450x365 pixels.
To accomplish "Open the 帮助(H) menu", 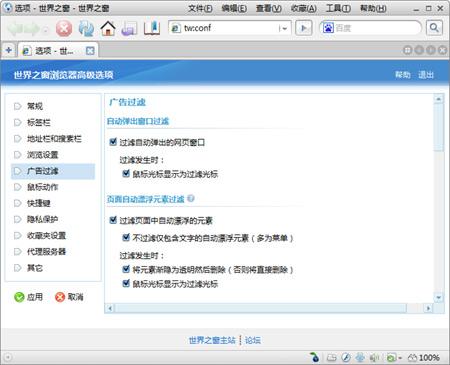I will (x=373, y=8).
